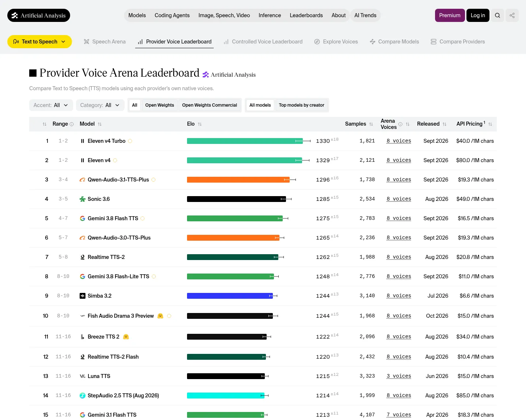Open the AI Trends nav pill
The image size is (526, 420).
[365, 15]
